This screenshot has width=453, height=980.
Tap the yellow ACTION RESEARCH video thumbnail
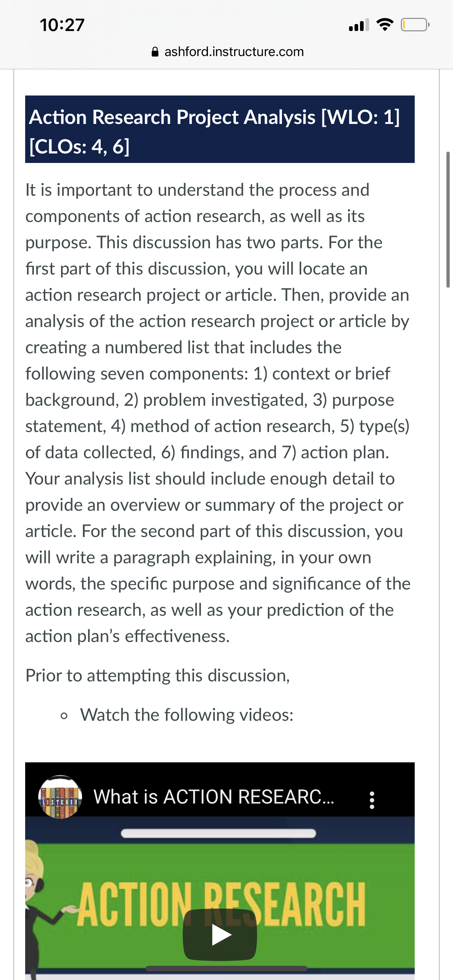pos(221,904)
